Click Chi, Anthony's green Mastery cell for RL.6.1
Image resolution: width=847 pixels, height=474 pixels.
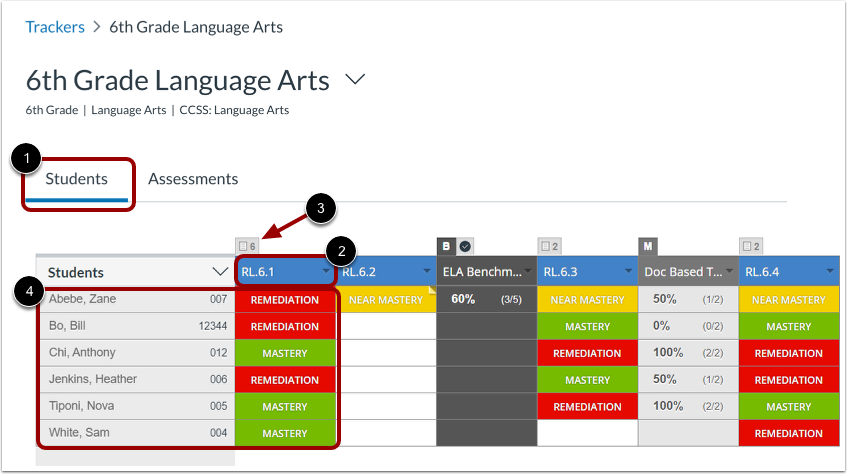[x=285, y=353]
